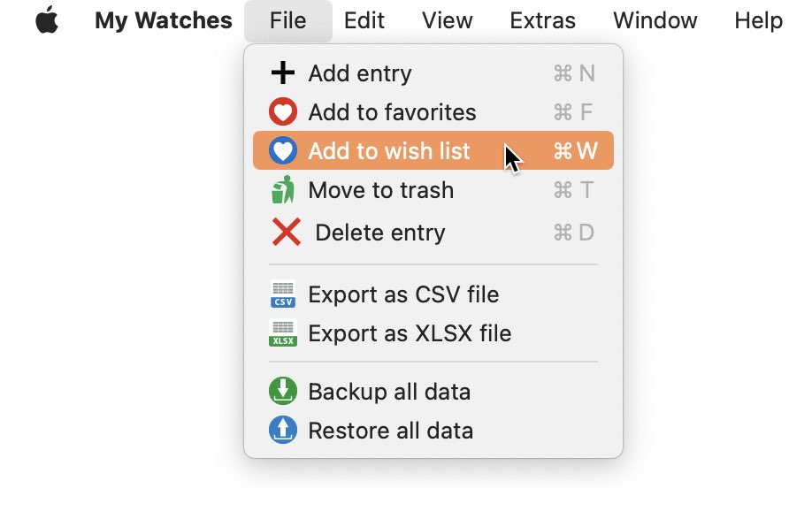
Task: Click the plus icon beside Add entry
Action: pos(283,73)
